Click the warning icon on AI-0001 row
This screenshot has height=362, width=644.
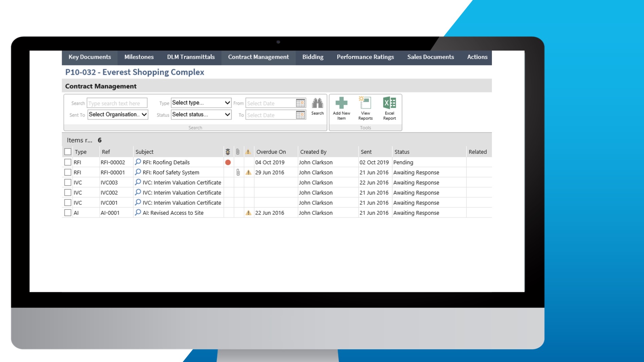[249, 213]
